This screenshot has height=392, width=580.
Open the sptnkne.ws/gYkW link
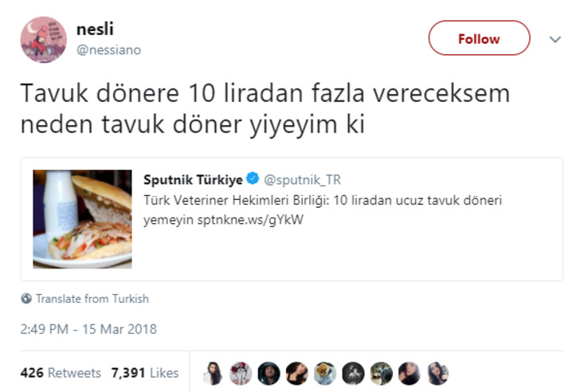[x=250, y=220]
